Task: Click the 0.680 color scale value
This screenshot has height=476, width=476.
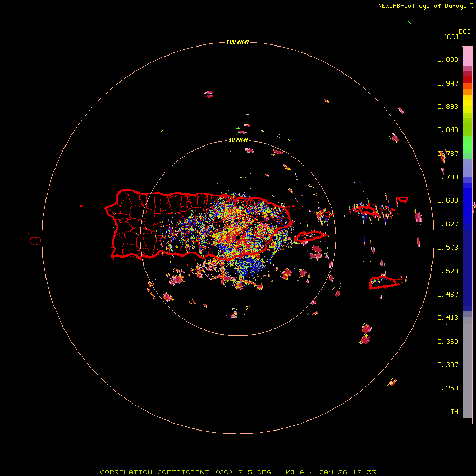Action: [448, 200]
